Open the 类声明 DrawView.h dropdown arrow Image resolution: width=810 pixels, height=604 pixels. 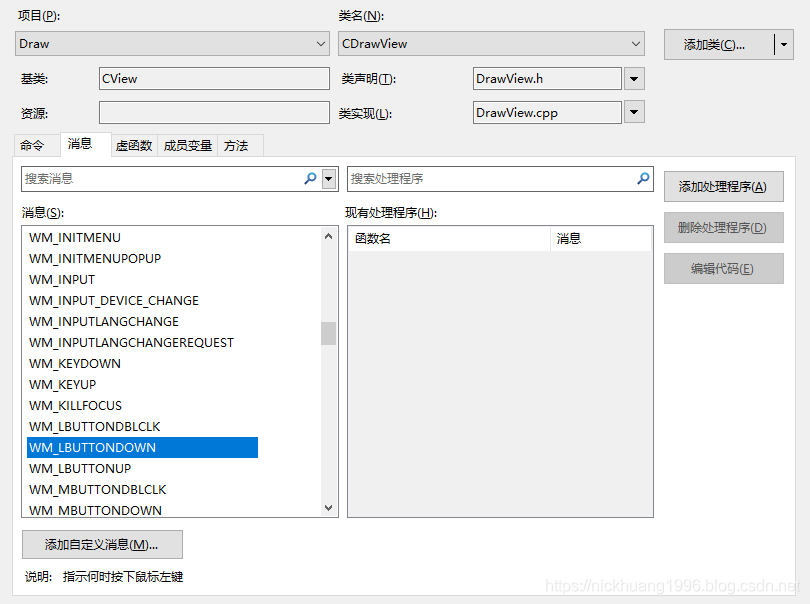click(634, 79)
